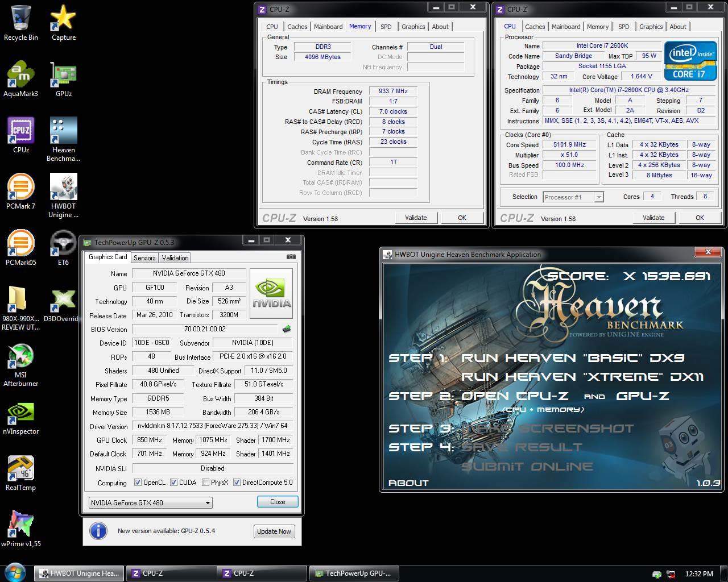Launch D3DOverrider desktop icon

tap(61, 304)
